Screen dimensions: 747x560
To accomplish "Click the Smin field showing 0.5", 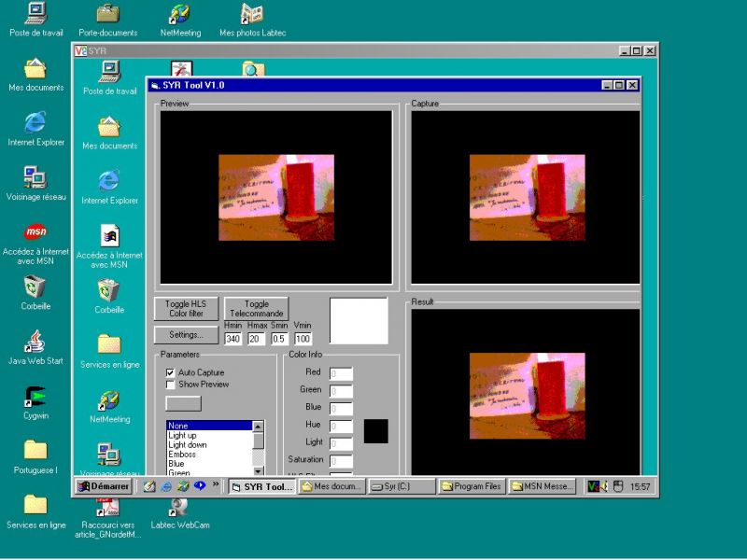I will [x=279, y=339].
